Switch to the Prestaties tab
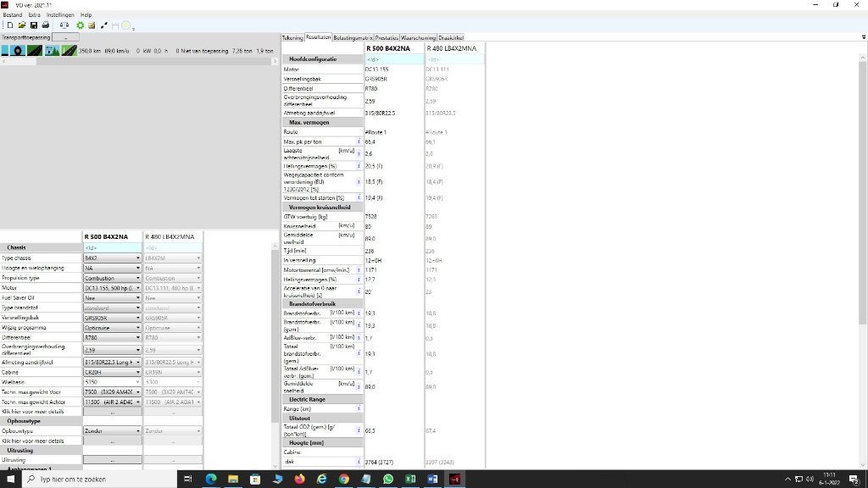 click(387, 37)
